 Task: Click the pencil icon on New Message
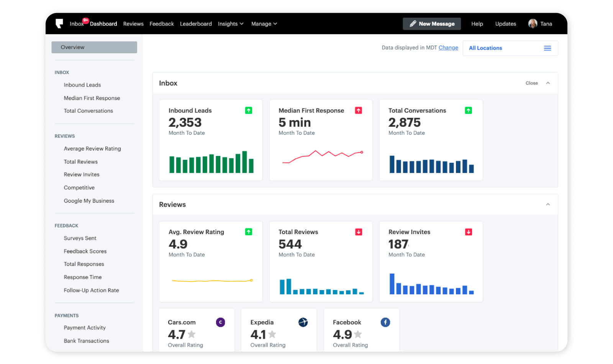[x=413, y=23]
